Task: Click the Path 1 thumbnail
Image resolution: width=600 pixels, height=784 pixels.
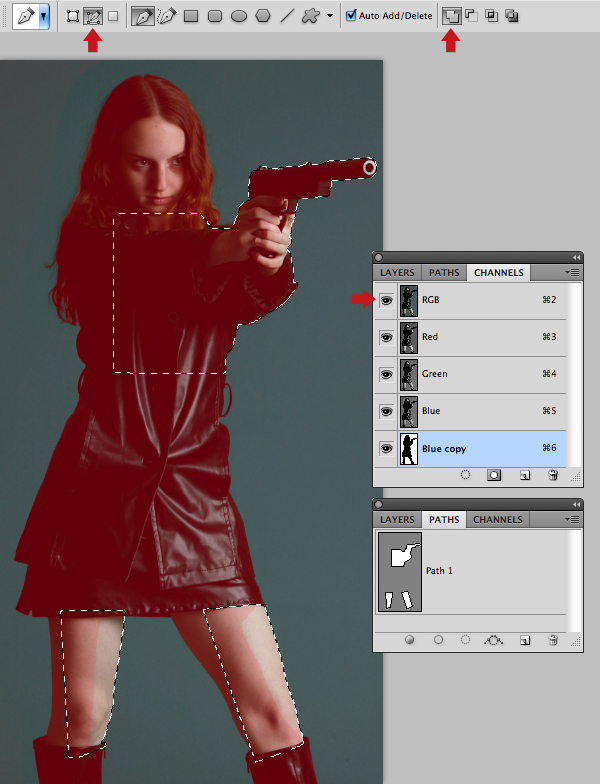Action: click(400, 572)
